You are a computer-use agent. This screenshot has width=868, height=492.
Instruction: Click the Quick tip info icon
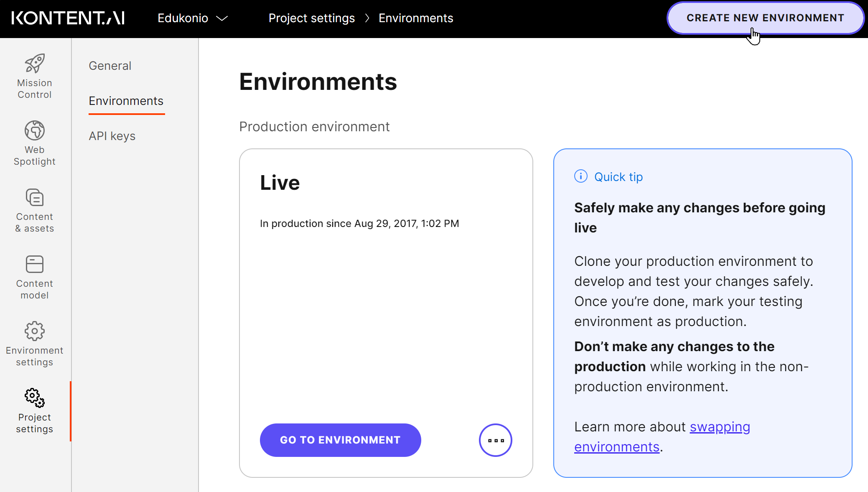(580, 176)
